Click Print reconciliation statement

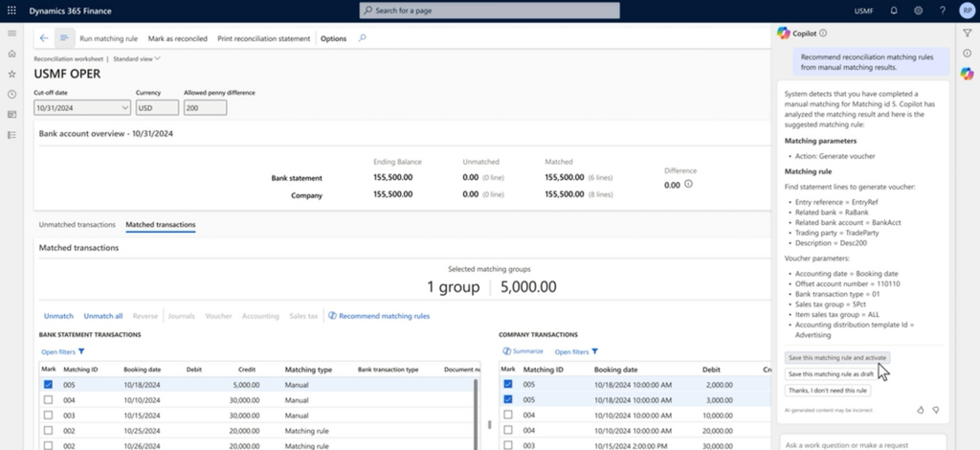pyautogui.click(x=264, y=38)
